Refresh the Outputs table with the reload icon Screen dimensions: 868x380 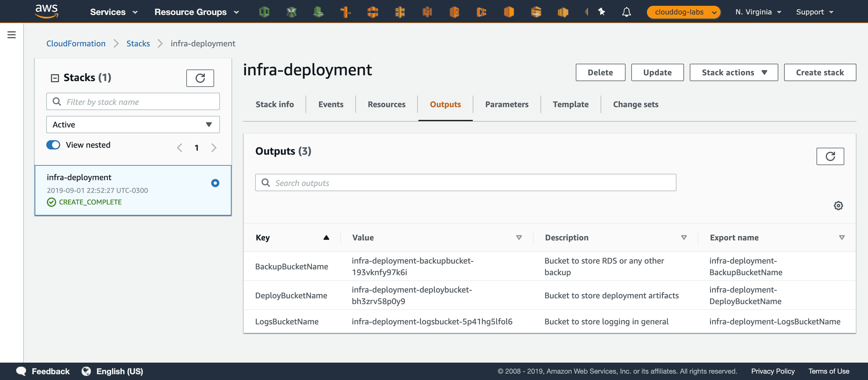(x=830, y=156)
